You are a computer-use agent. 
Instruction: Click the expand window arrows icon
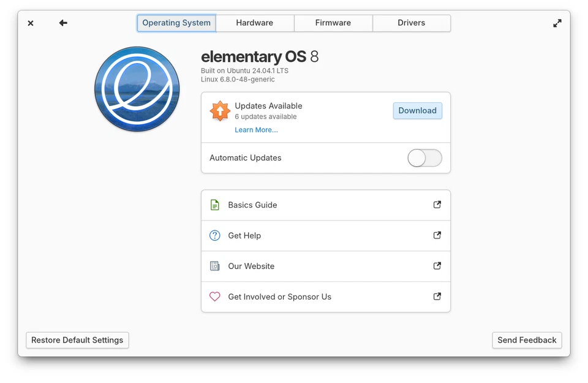(557, 23)
